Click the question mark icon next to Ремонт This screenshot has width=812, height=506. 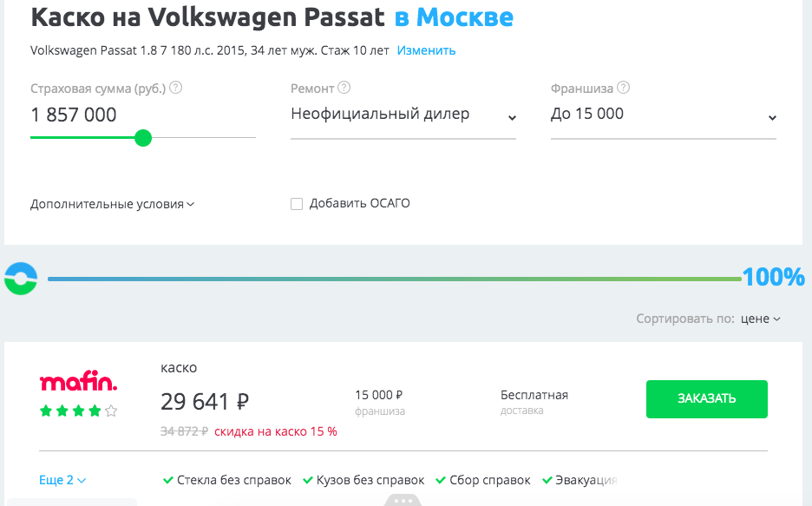tap(344, 87)
